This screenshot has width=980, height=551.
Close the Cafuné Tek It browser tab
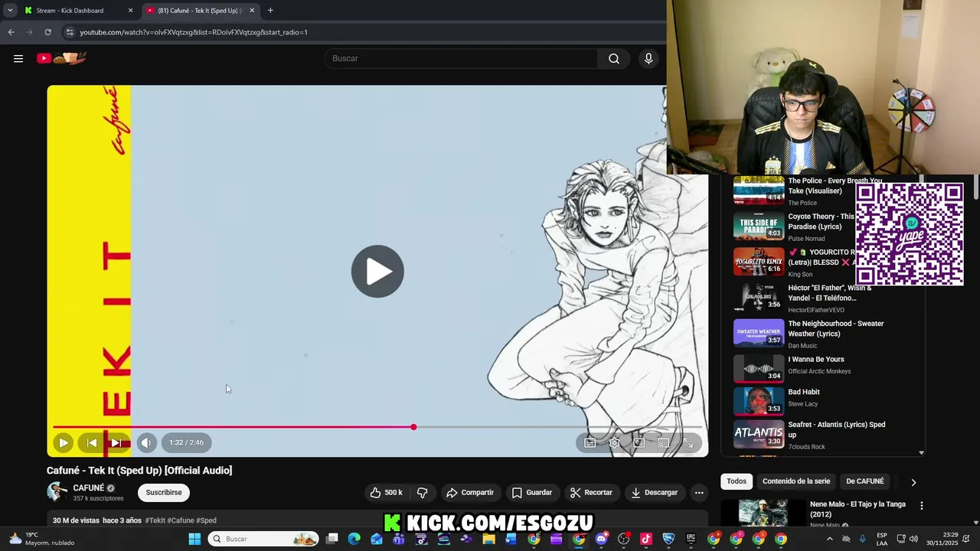(252, 11)
